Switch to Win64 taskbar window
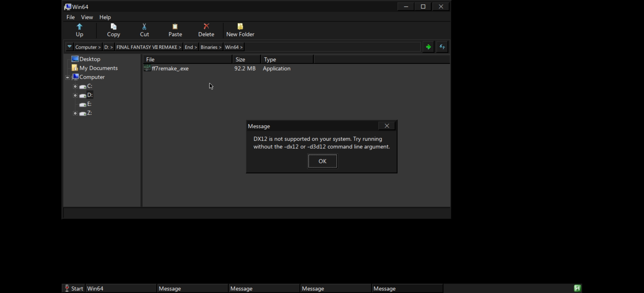 click(x=121, y=288)
